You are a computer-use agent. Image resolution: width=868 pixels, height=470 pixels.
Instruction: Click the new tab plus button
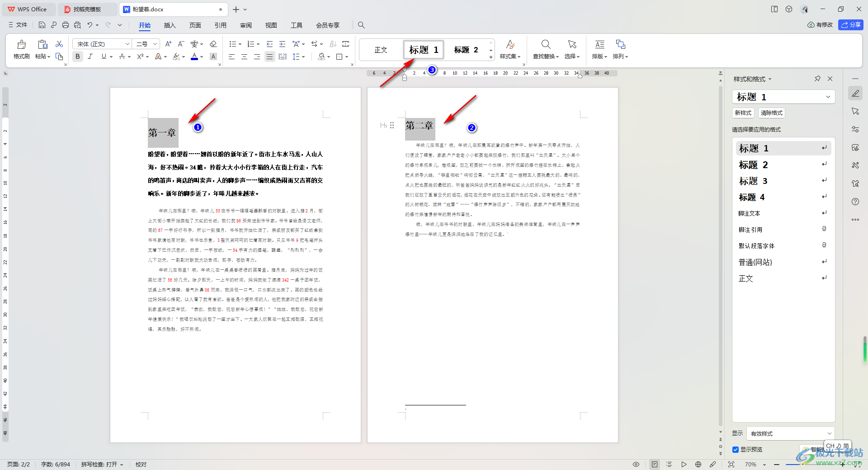point(236,9)
